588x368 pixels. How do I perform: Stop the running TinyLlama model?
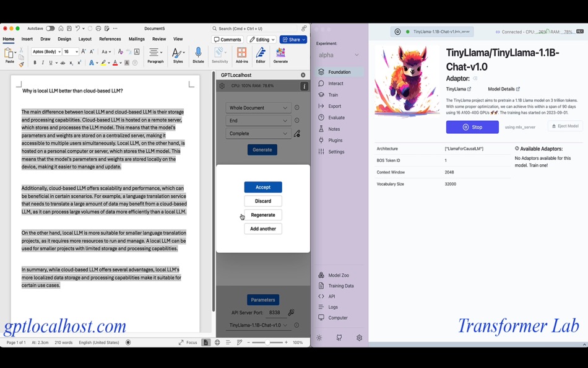click(472, 127)
